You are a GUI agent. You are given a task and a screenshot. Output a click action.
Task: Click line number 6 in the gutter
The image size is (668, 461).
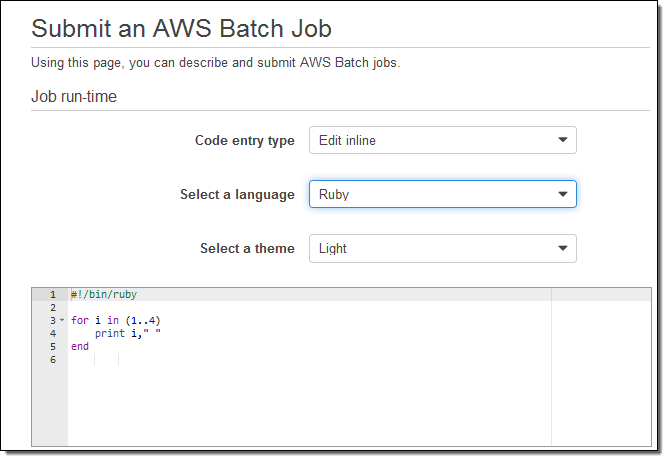52,360
